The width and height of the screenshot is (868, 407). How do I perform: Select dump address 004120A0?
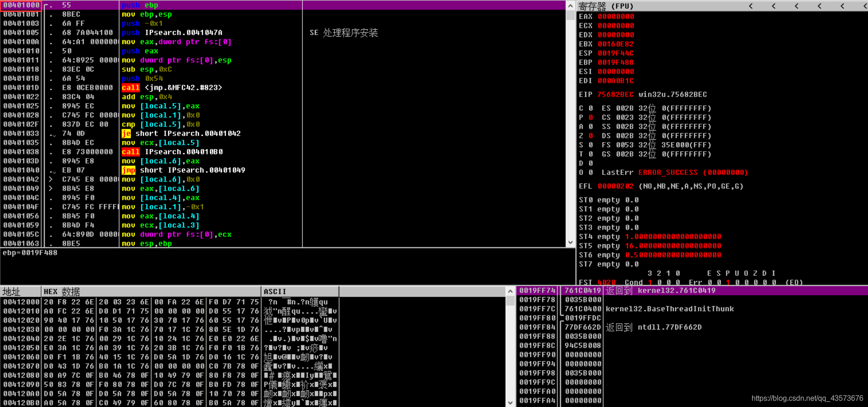22,394
